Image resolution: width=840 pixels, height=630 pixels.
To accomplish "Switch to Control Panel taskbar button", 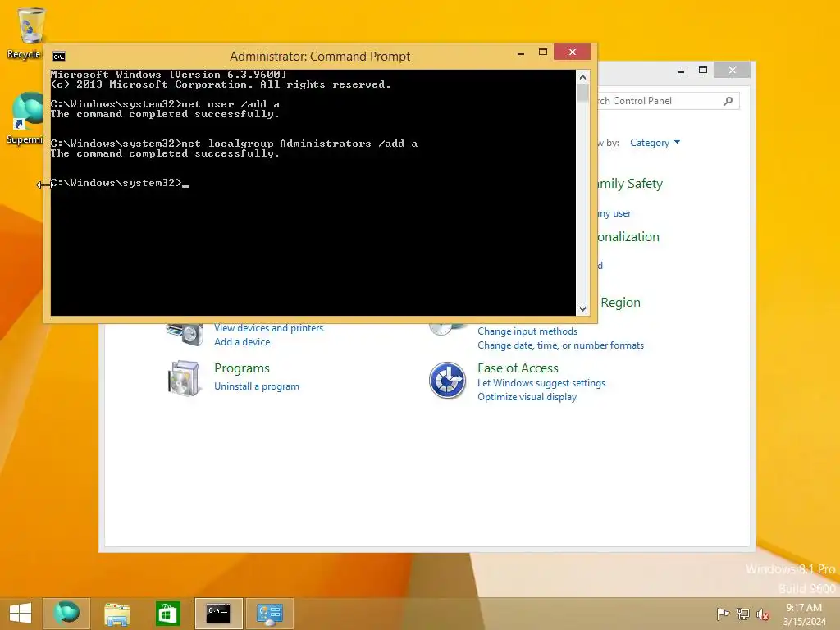I will (269, 614).
